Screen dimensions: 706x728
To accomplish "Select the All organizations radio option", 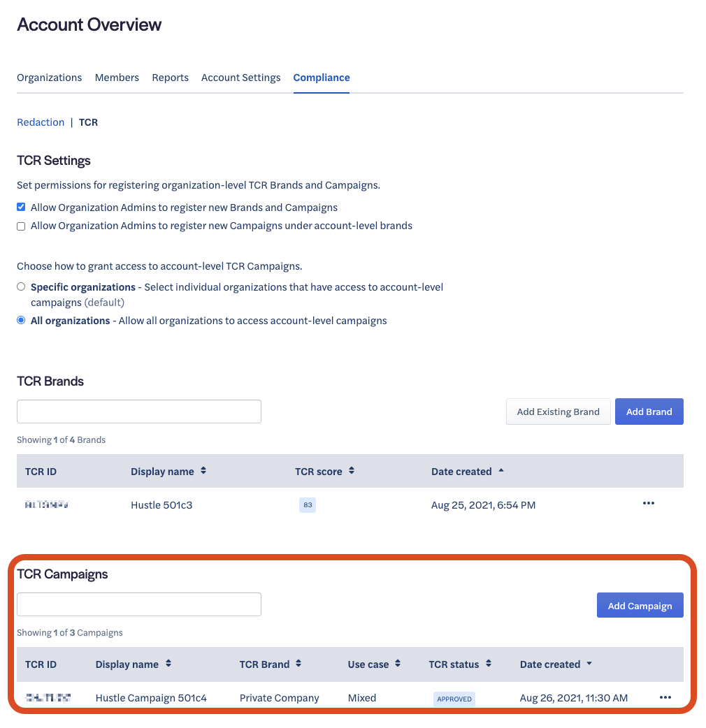I will [x=21, y=320].
